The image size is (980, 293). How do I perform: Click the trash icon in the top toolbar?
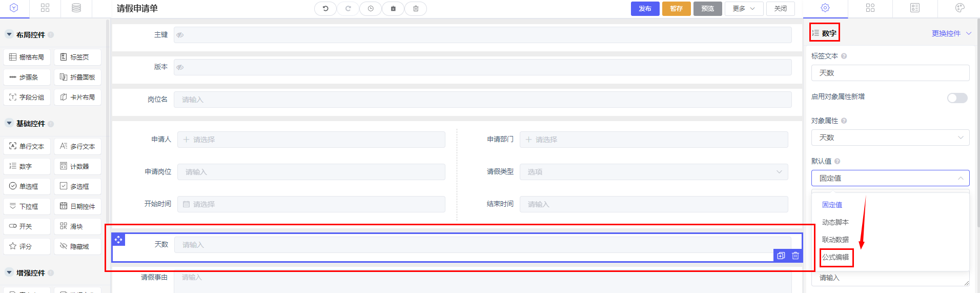coord(416,9)
